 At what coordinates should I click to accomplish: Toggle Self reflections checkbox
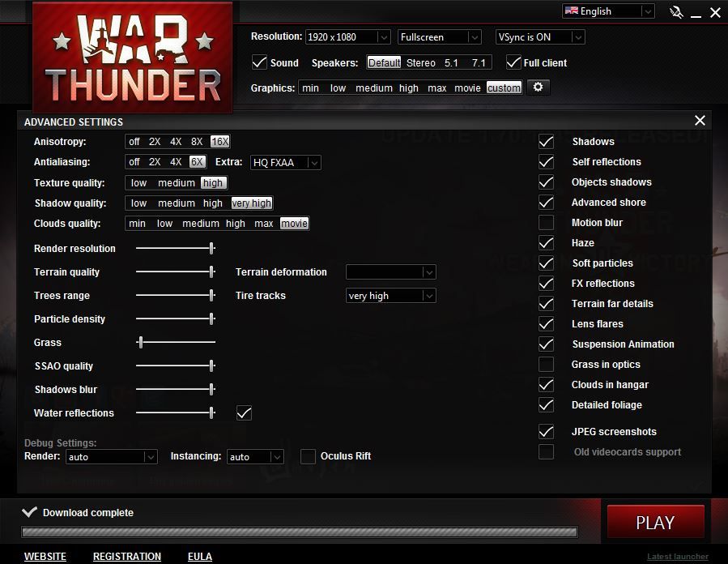coord(546,162)
